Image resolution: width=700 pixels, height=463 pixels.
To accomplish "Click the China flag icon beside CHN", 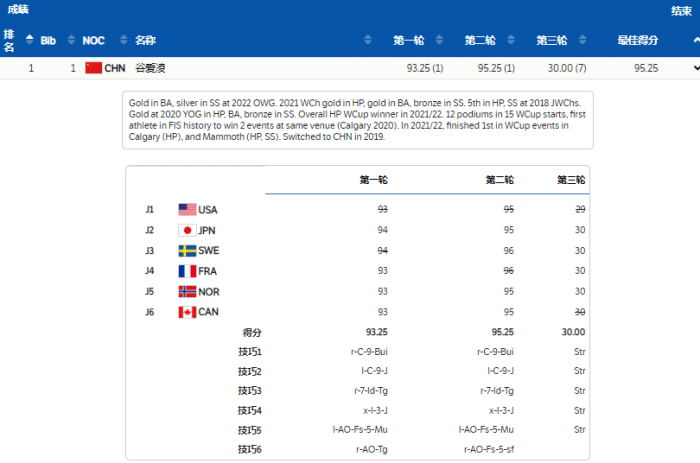I will point(94,68).
